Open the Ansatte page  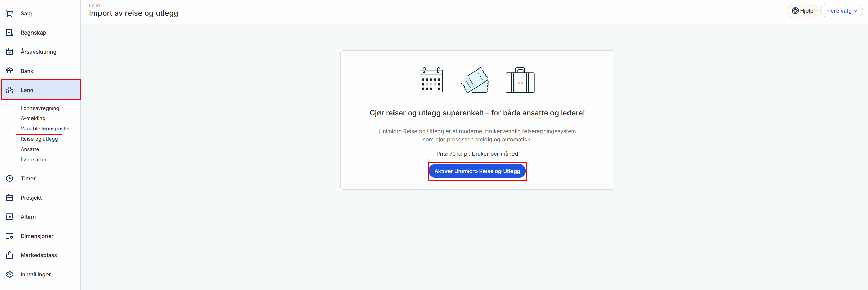30,149
